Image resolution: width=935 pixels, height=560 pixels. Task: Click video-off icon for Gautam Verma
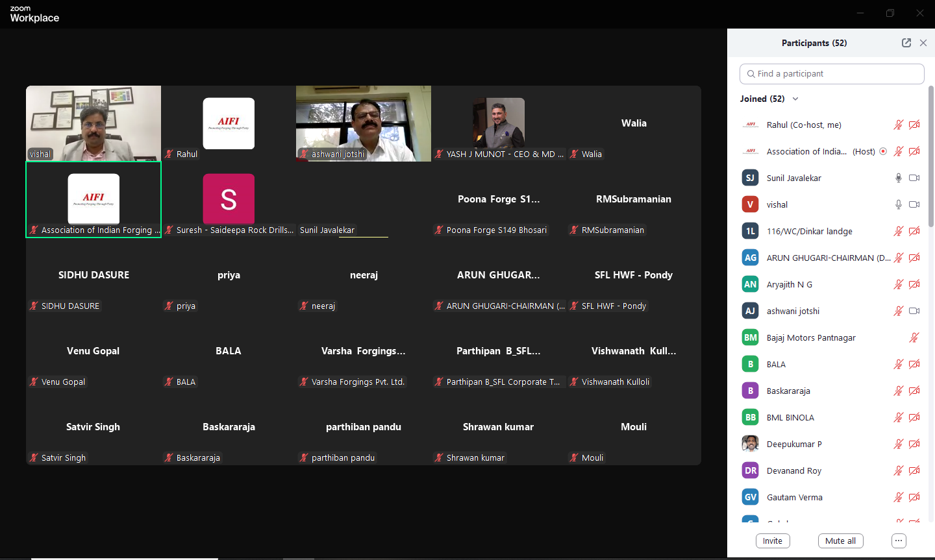914,497
